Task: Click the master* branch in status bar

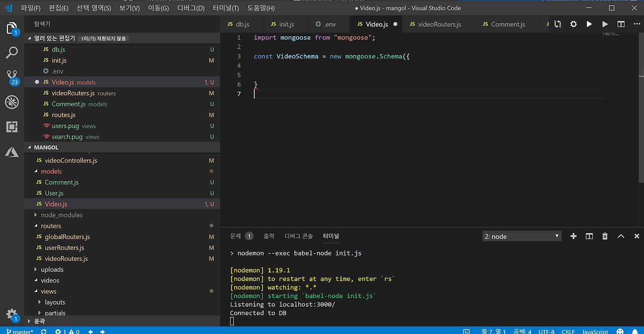Action: (x=20, y=331)
